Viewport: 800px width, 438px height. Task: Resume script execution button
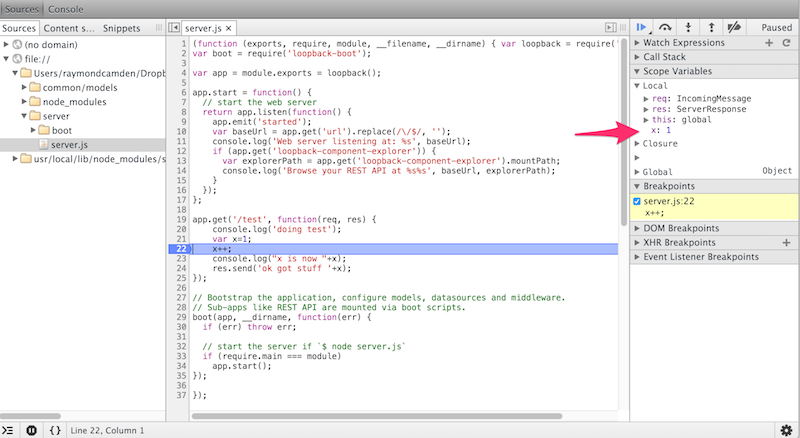click(x=642, y=27)
